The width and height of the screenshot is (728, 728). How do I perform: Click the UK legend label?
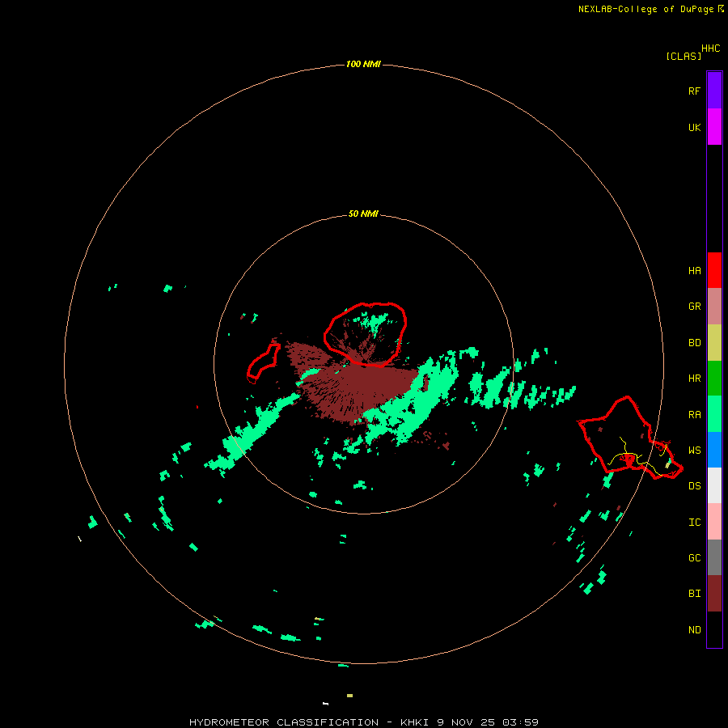[694, 127]
